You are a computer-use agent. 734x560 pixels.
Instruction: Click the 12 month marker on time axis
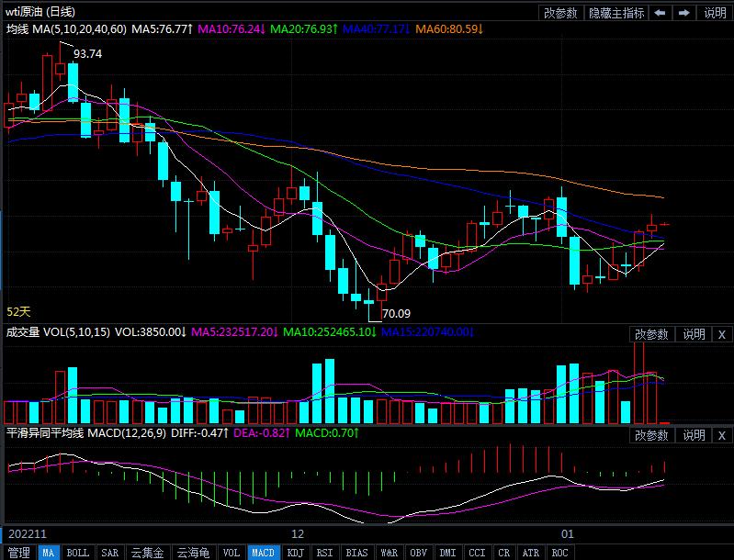pos(297,533)
